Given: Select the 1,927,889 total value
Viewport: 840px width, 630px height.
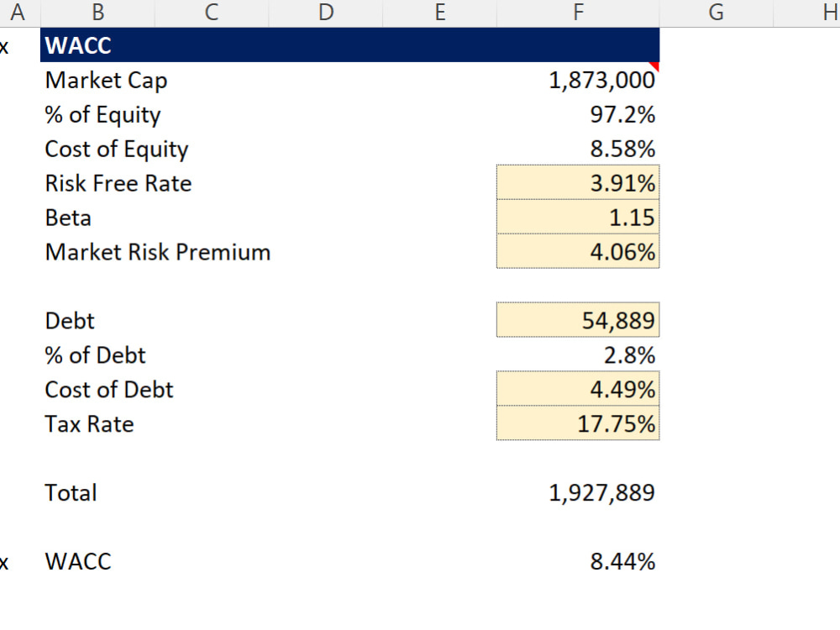Looking at the screenshot, I should coord(601,493).
